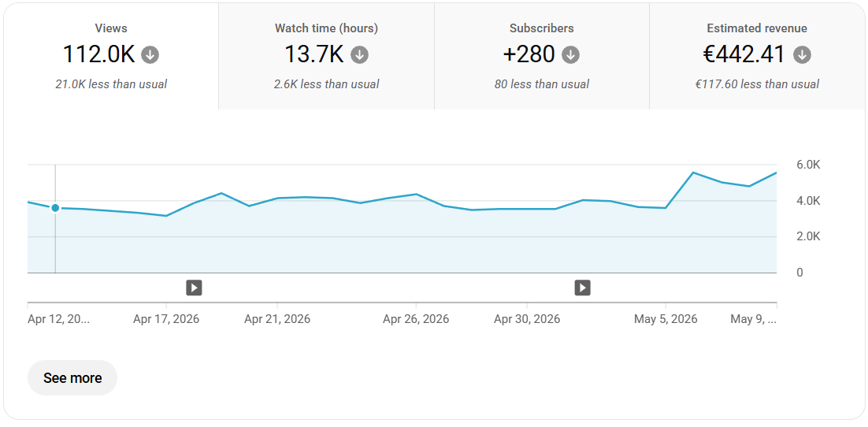Click the Apr 21, 2026 date label
Screen dimensions: 868x427
pyautogui.click(x=277, y=320)
